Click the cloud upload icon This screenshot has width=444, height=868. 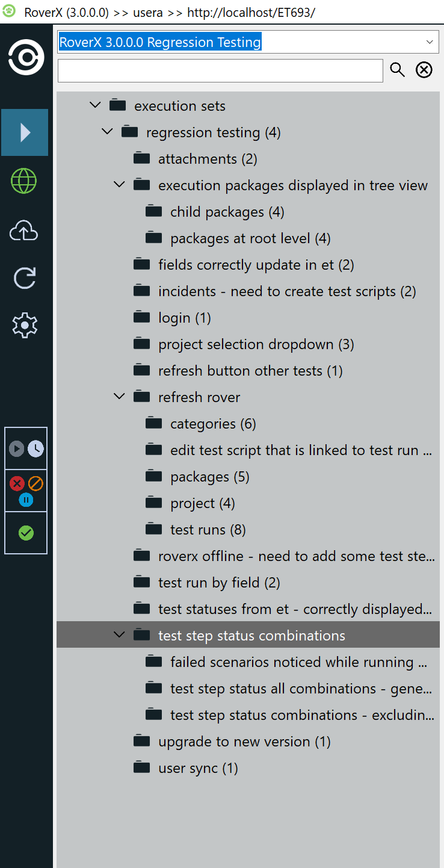[x=25, y=231]
